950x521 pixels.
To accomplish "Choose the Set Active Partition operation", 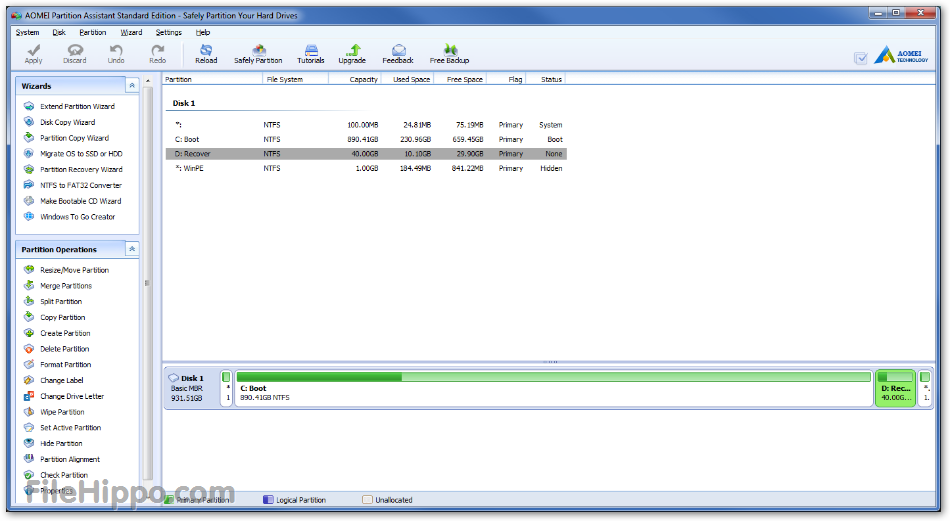I will coord(70,427).
